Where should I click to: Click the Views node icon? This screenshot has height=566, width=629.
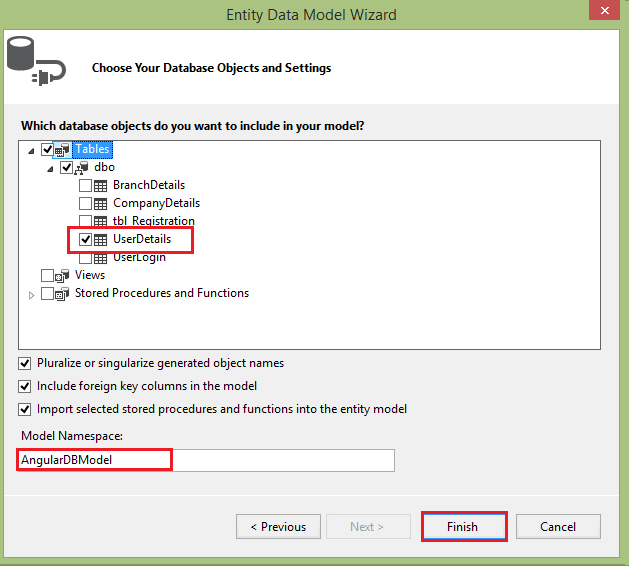tap(64, 276)
